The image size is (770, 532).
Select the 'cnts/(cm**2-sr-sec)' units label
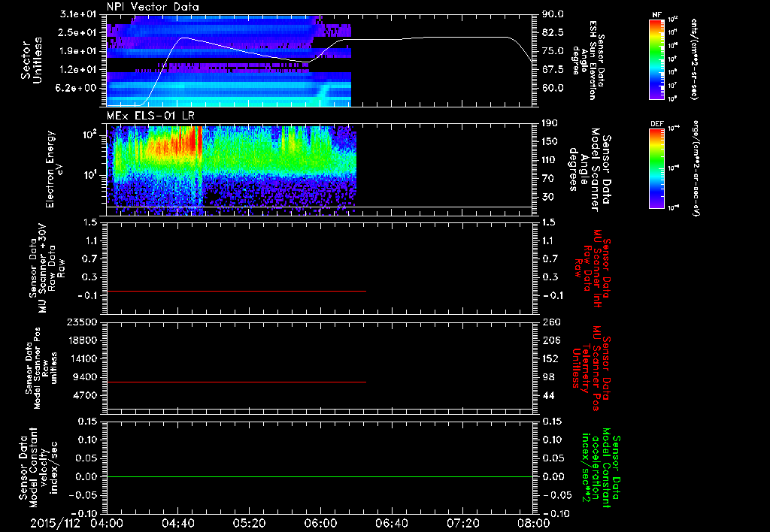[694, 59]
